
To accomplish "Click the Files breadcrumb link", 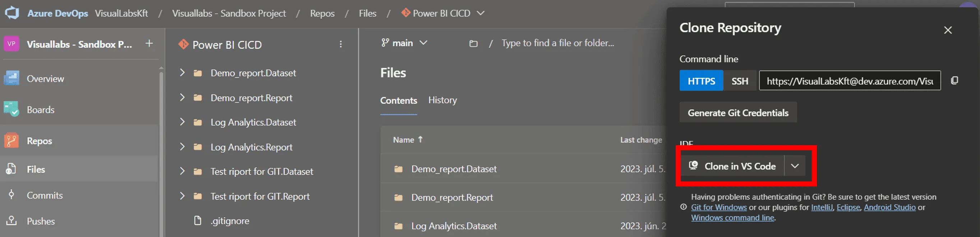I will (x=367, y=13).
